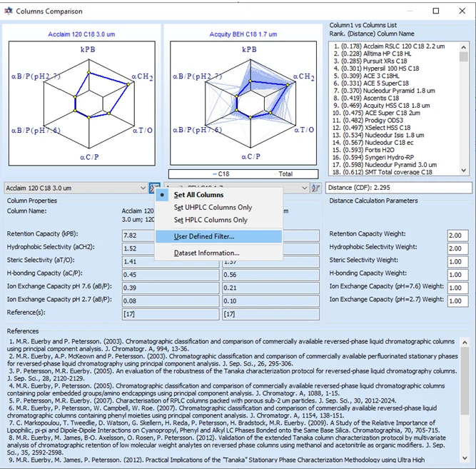Click the filter icon beside Acclaim 120 dropdown
Image resolution: width=476 pixels, height=469 pixels.
click(154, 188)
